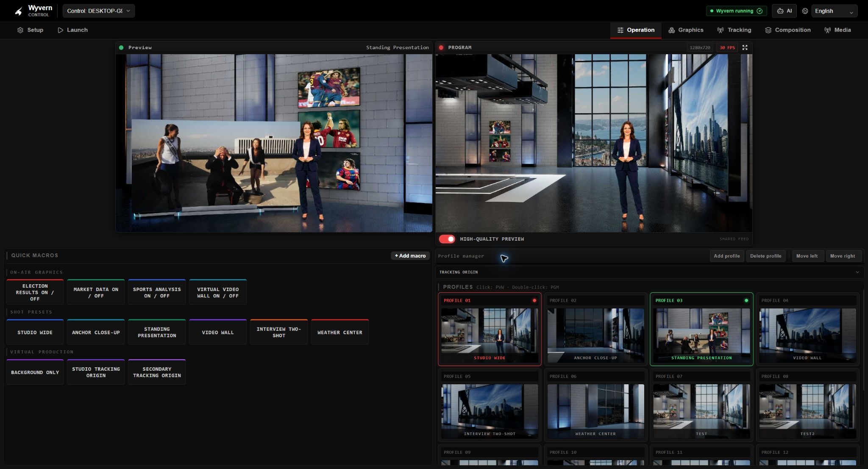Viewport: 868px width, 469px height.
Task: Run the Weather Center preset macro
Action: 340,332
